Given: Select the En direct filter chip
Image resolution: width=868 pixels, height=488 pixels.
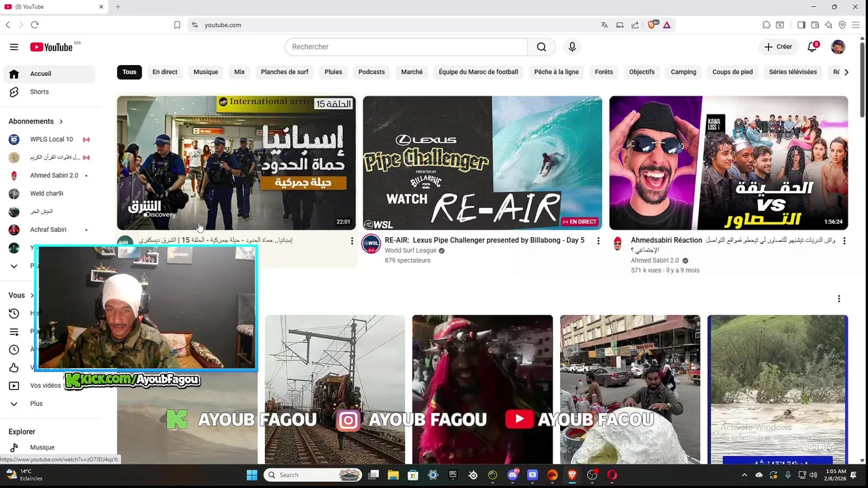Looking at the screenshot, I should pyautogui.click(x=165, y=72).
